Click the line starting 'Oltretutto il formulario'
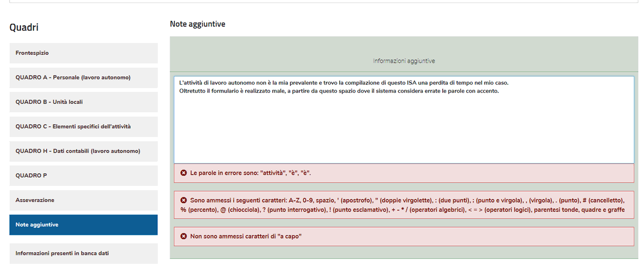 coord(339,91)
